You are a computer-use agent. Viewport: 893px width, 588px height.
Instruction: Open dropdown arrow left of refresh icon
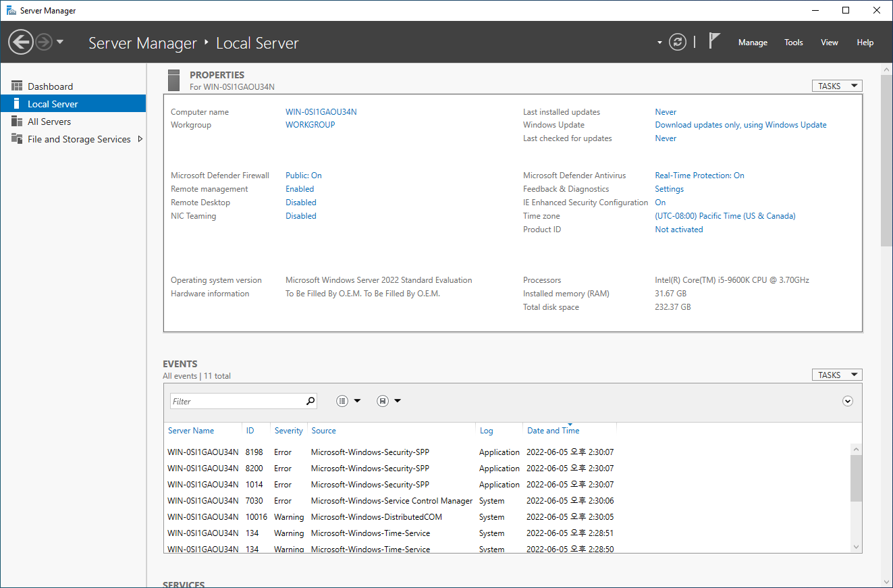pyautogui.click(x=659, y=43)
